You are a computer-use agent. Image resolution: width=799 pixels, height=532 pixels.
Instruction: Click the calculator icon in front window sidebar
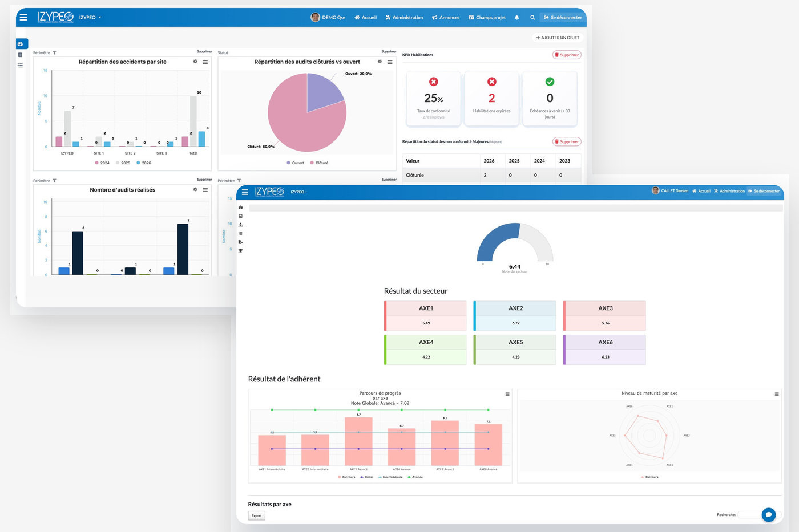coord(240,216)
